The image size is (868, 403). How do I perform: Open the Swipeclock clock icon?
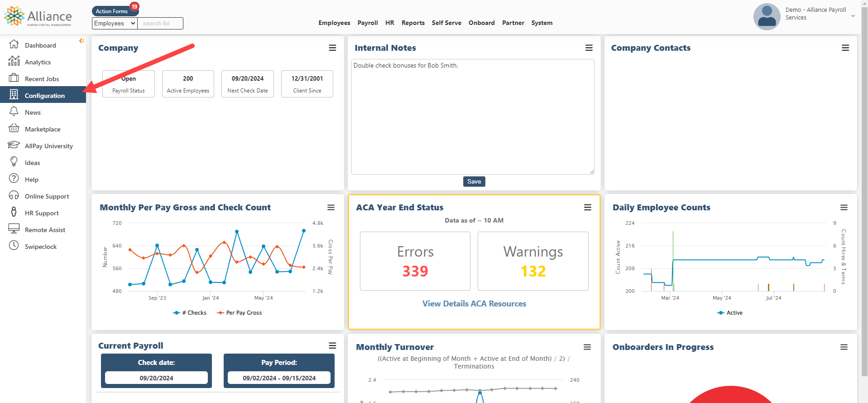[14, 246]
